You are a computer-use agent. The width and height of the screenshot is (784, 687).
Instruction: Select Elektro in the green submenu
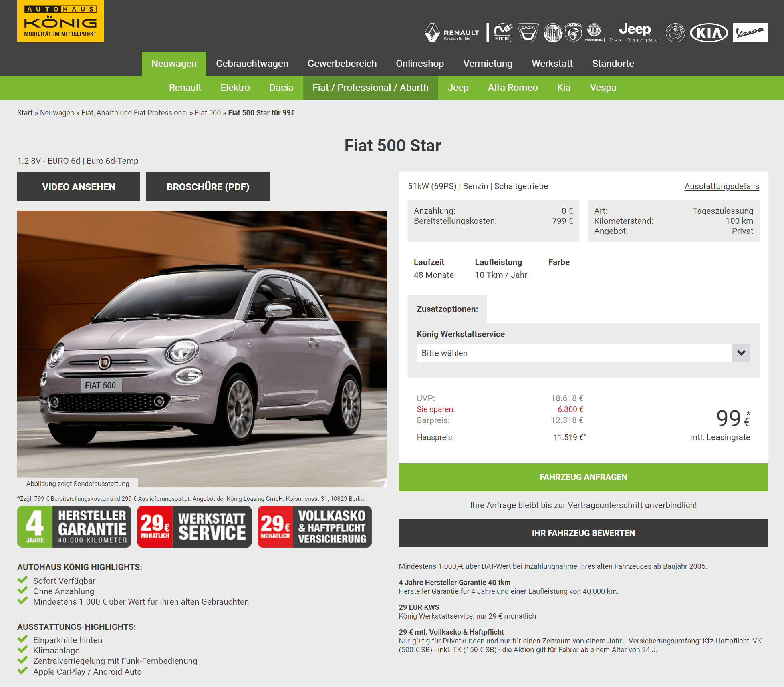(235, 88)
